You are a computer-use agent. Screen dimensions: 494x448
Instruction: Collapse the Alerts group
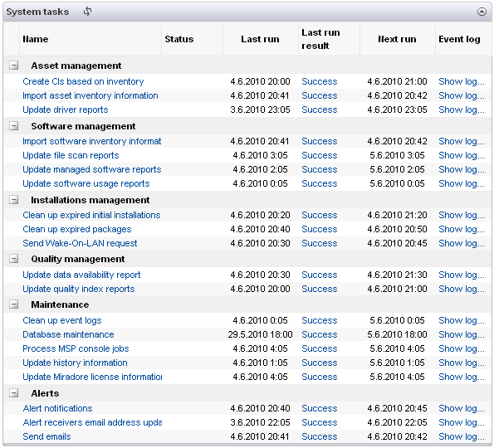tap(13, 393)
